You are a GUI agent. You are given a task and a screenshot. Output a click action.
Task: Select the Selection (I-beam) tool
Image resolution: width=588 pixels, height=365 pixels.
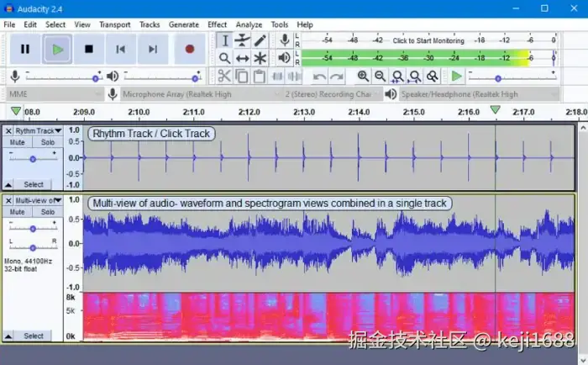tap(224, 40)
